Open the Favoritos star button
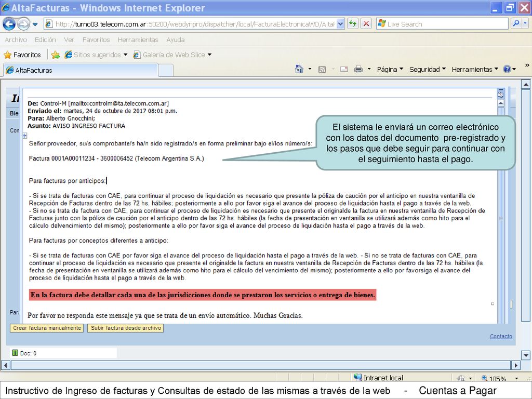Viewport: 532px width, 399px height. 22,55
